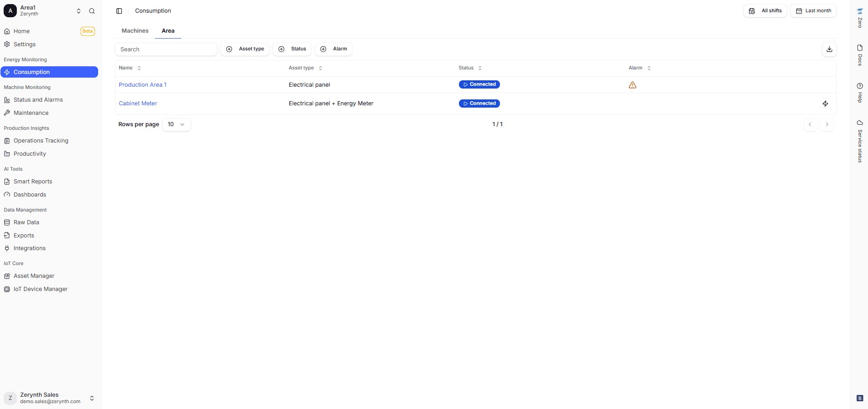Open the Rows per page dropdown
868x409 pixels.
tap(176, 124)
